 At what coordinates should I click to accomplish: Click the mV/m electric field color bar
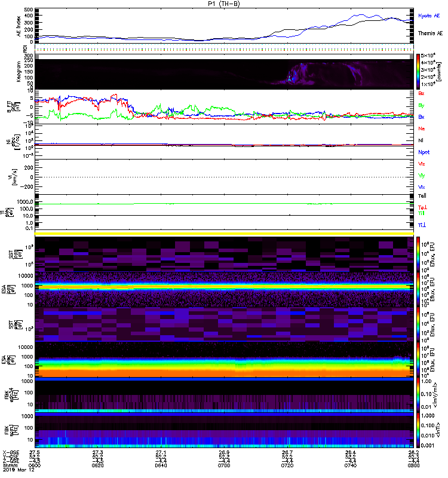pyautogui.click(x=418, y=395)
